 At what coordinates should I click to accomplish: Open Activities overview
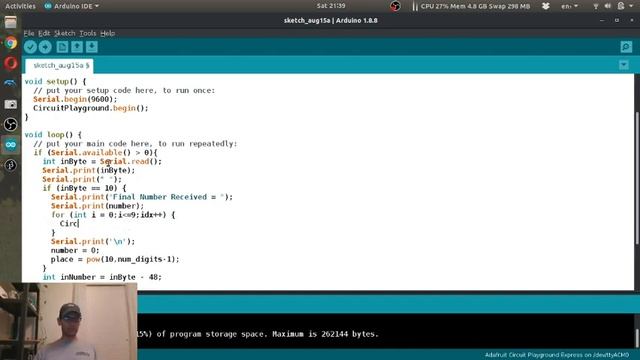click(x=20, y=6)
